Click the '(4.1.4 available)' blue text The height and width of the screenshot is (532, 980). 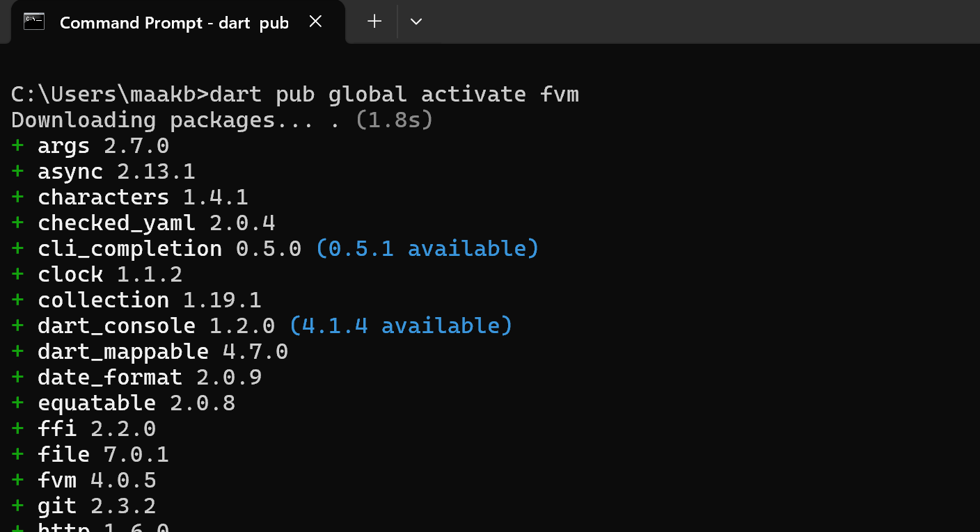(401, 325)
